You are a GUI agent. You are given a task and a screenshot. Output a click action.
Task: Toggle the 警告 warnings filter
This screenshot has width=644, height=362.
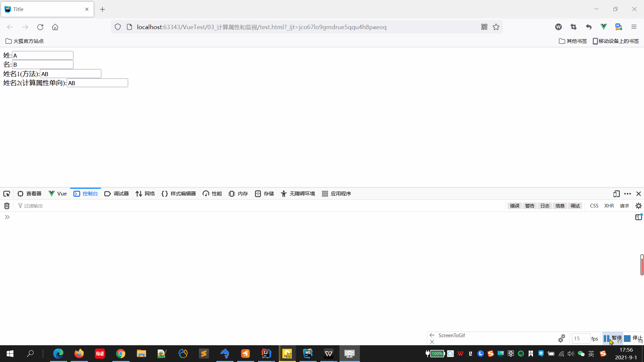[x=530, y=206]
